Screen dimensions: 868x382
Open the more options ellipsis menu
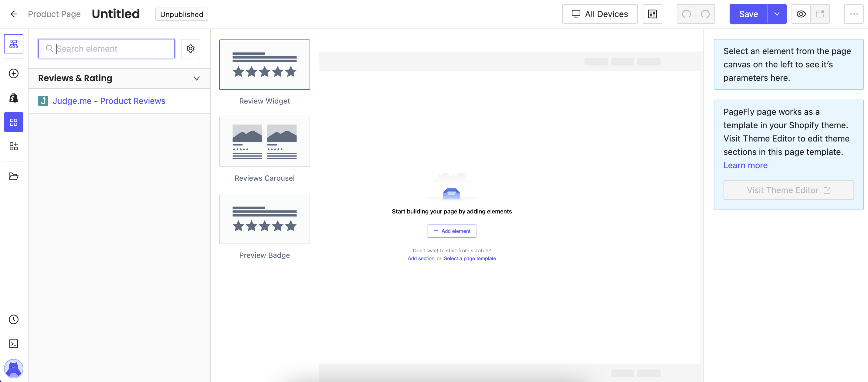click(x=853, y=14)
